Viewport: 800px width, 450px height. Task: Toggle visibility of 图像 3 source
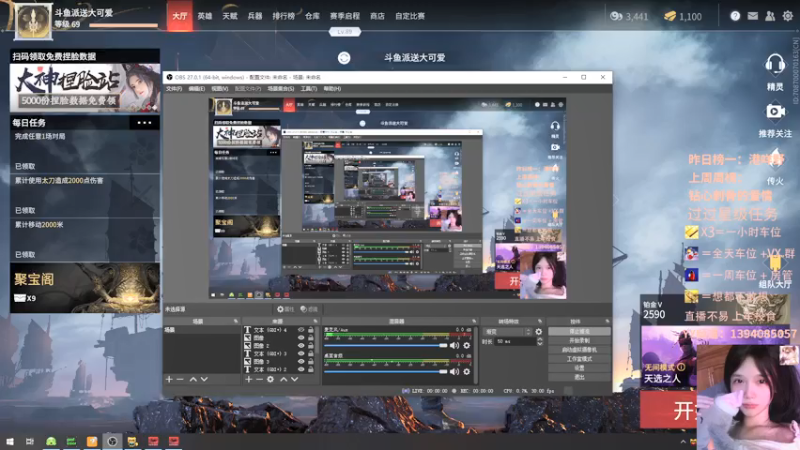coord(301,361)
